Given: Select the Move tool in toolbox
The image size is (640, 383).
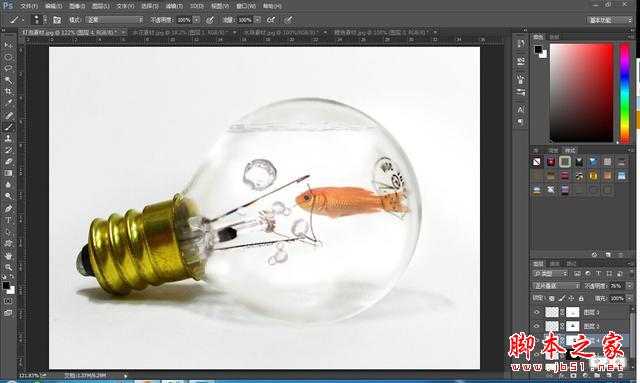Looking at the screenshot, I should coord(8,45).
